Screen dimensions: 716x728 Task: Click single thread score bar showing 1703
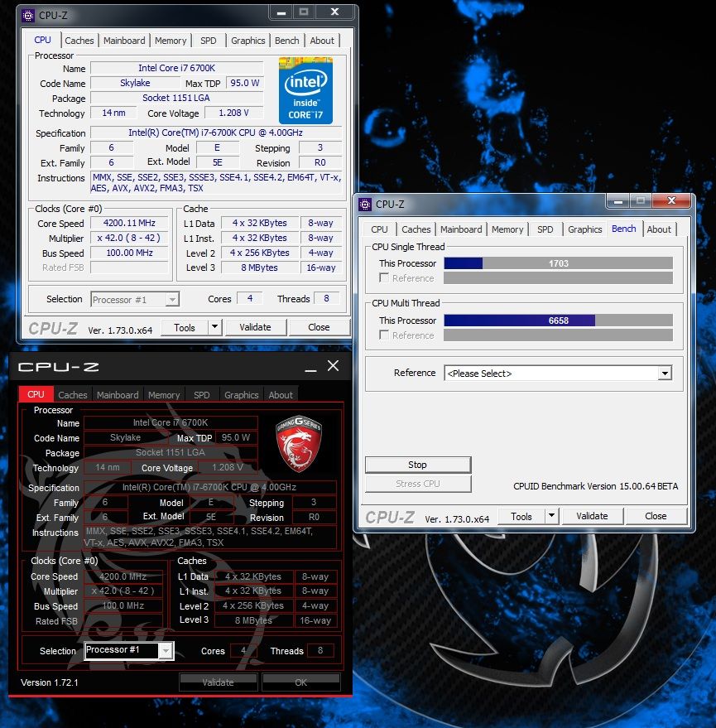click(x=558, y=263)
